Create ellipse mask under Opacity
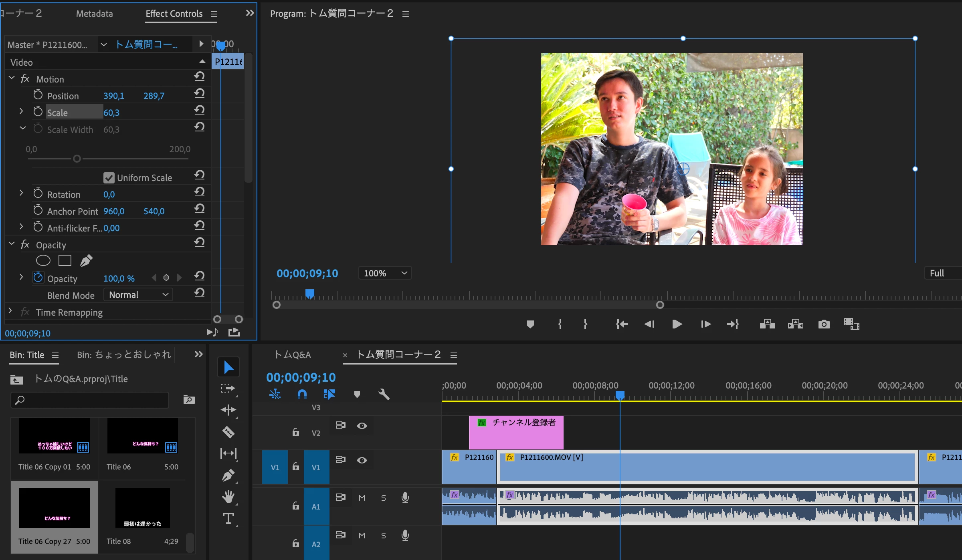The height and width of the screenshot is (560, 962). (43, 261)
